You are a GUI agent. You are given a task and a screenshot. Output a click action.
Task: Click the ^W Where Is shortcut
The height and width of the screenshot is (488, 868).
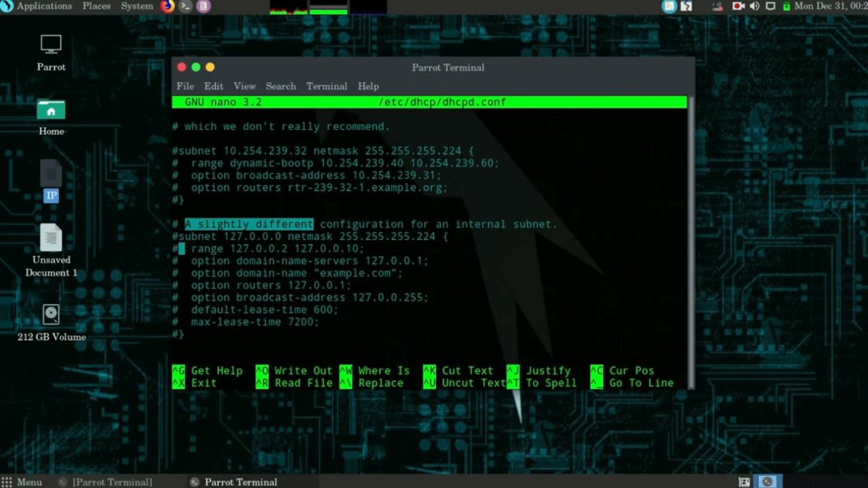(374, 371)
